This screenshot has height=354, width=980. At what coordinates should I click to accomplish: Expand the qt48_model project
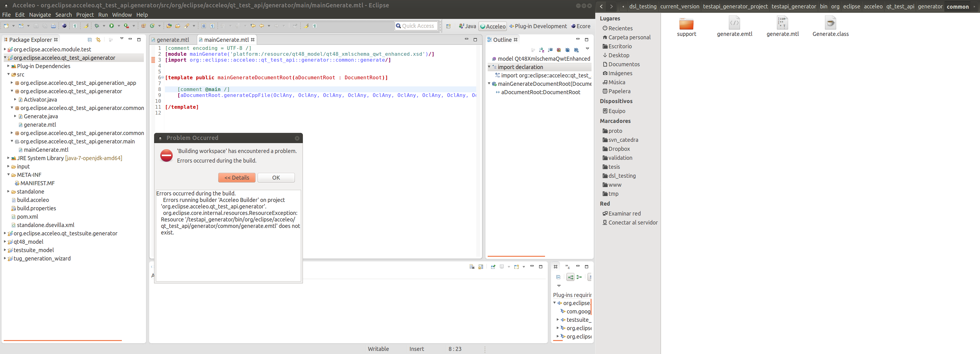pos(5,242)
